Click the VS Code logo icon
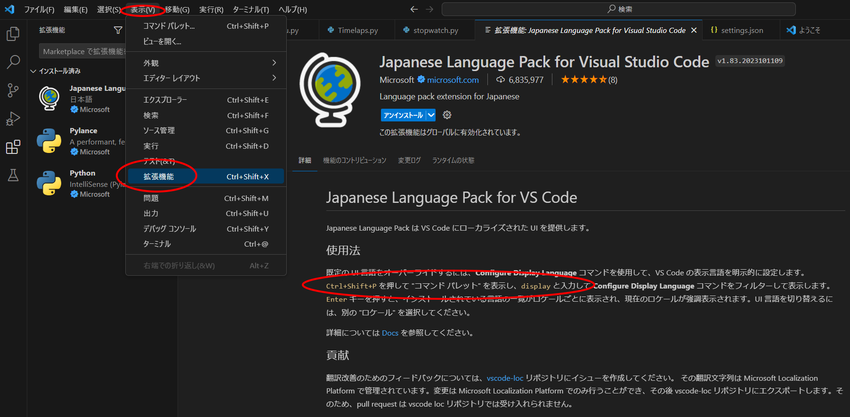Screen dimensions: 850x417 tap(9, 9)
